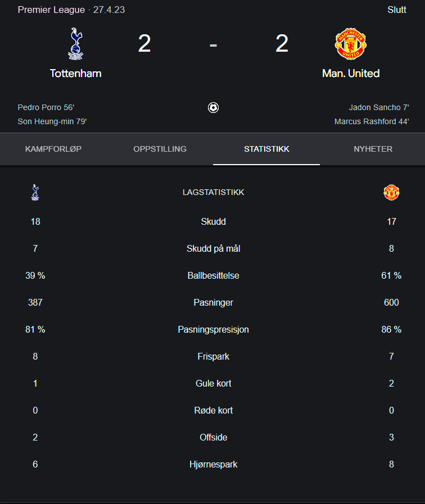Open the Nyheter tab
The image size is (425, 504).
coord(373,149)
